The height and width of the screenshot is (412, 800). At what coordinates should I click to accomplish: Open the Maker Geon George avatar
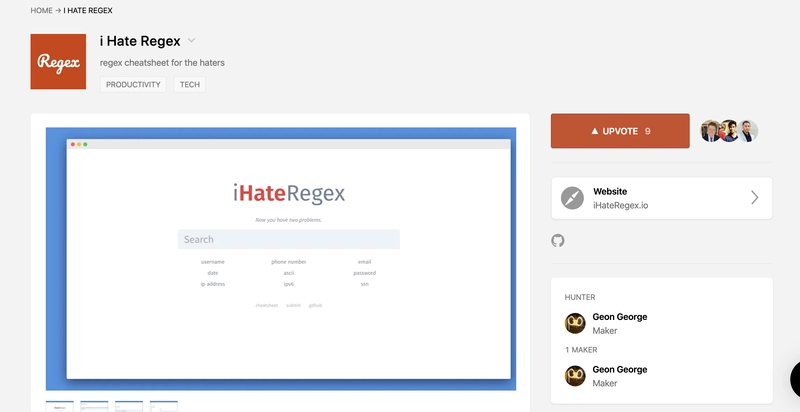click(575, 376)
